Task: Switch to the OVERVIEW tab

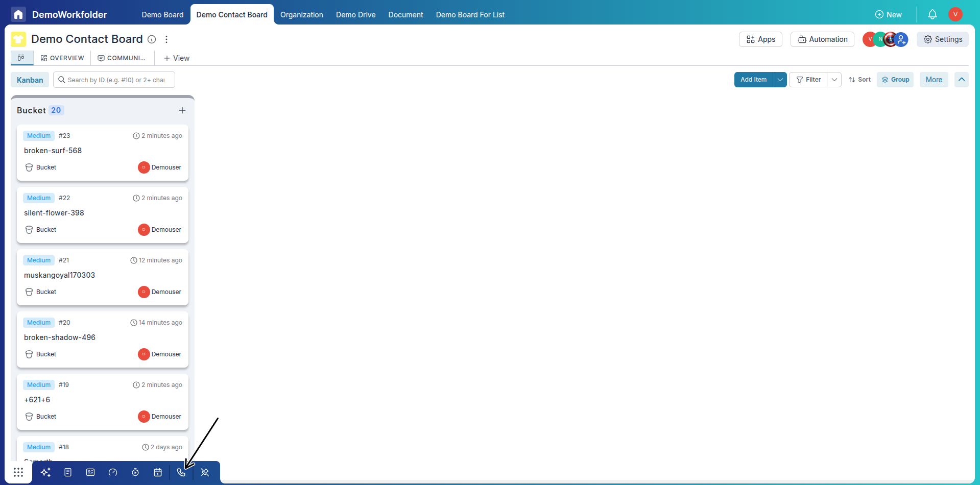Action: [62, 58]
